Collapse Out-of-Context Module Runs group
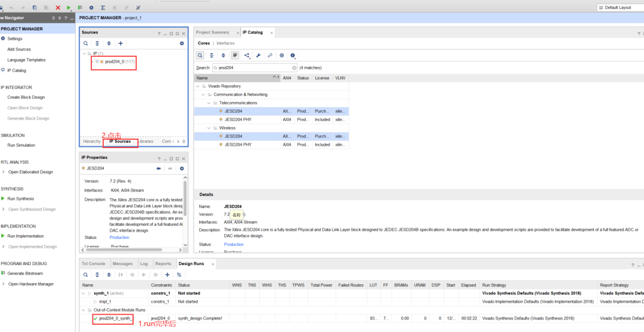This screenshot has width=644, height=332. [84, 310]
